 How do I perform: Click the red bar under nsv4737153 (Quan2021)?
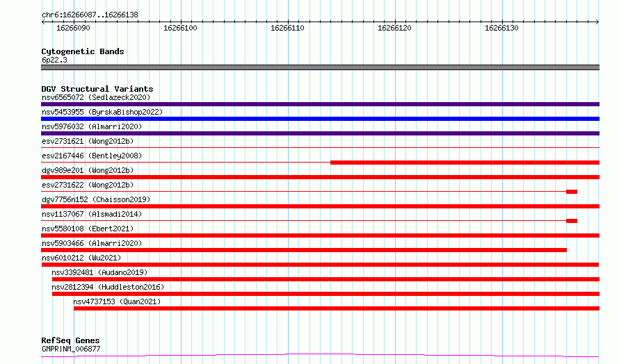337,308
